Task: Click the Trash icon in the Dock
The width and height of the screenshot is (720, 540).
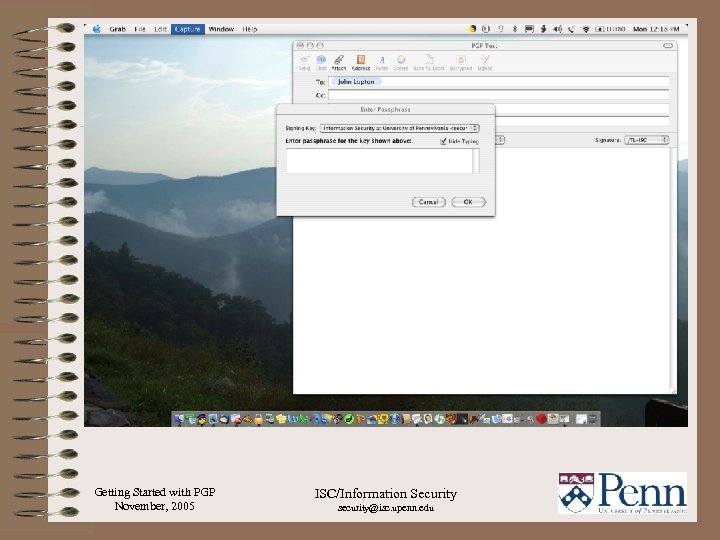Action: pos(593,419)
